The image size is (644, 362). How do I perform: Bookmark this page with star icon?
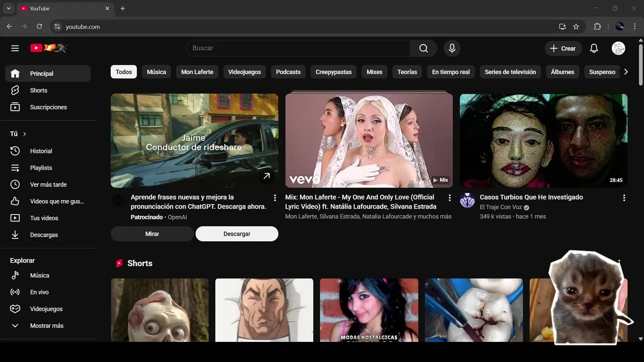click(576, 27)
